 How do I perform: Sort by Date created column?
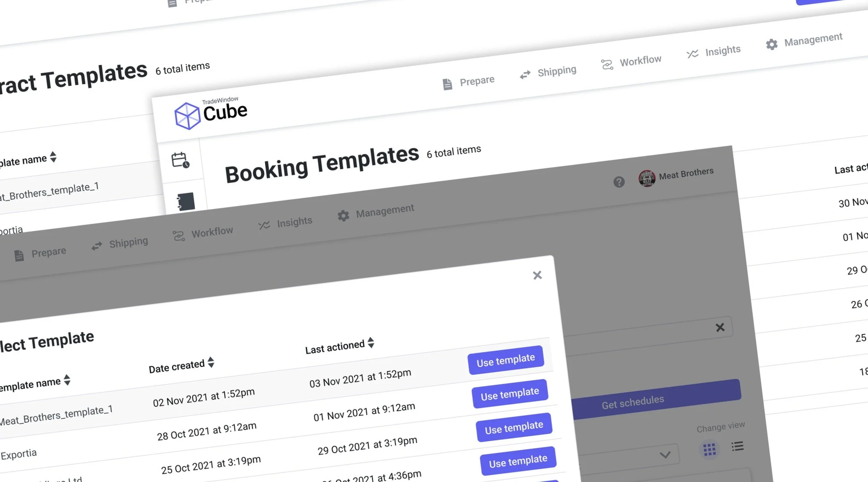click(x=211, y=362)
